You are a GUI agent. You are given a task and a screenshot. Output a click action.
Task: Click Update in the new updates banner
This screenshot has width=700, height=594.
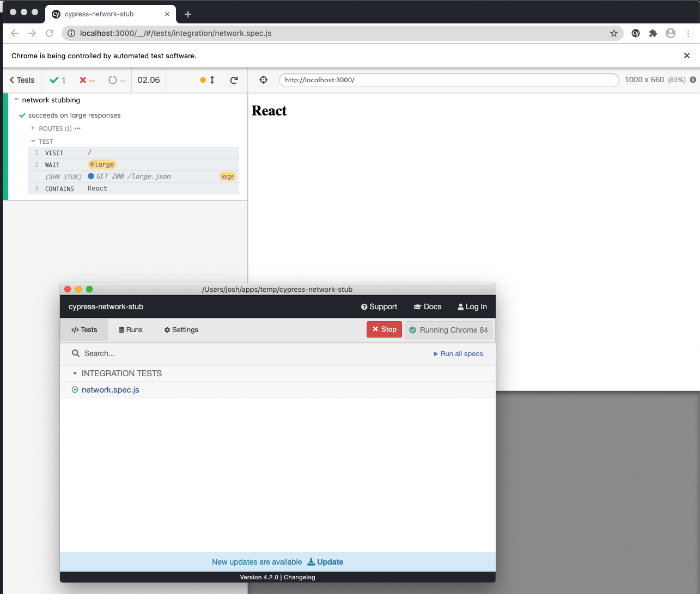click(325, 562)
